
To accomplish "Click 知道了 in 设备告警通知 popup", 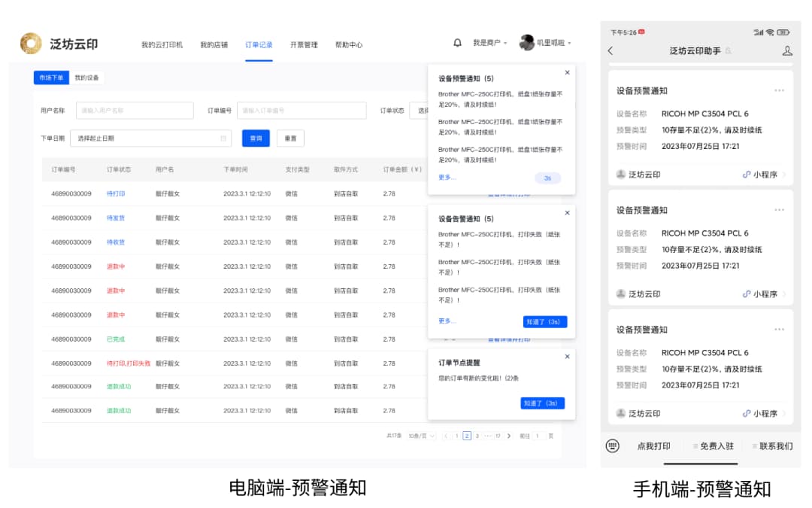I will tap(545, 322).
